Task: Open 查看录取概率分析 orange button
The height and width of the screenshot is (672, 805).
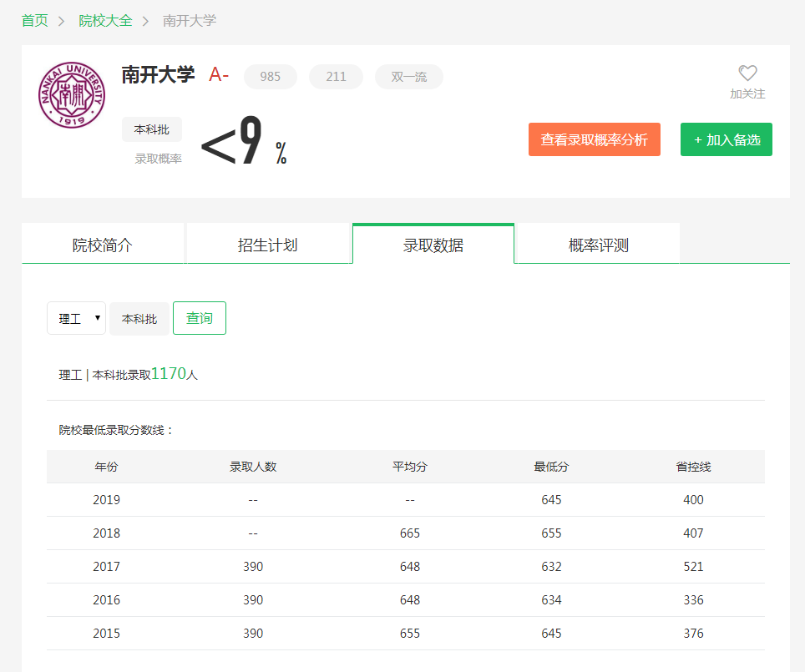Action: [x=594, y=139]
